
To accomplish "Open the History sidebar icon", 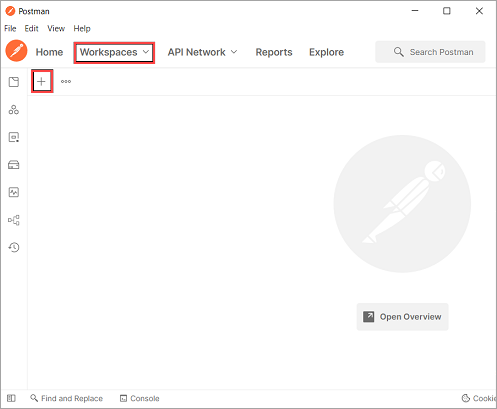I will coord(14,247).
